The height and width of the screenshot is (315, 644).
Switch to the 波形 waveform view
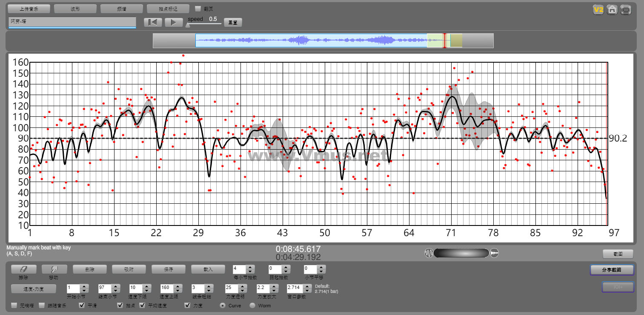(75, 9)
